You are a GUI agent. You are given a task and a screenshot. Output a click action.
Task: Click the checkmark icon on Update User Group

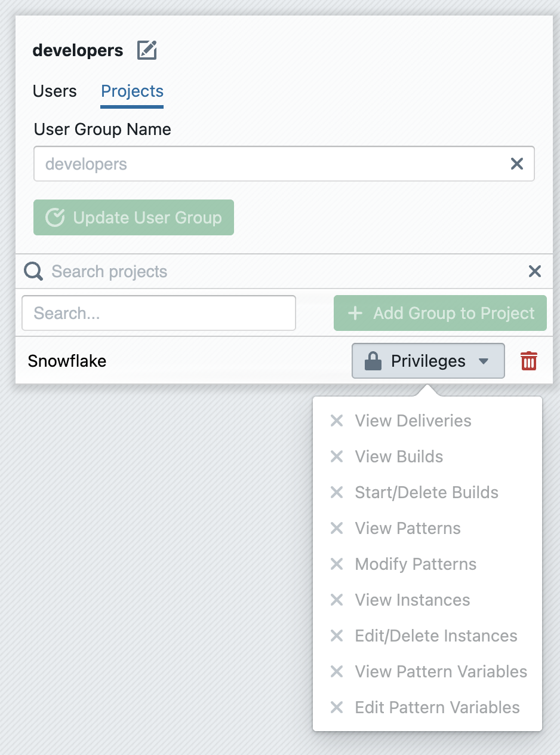55,217
